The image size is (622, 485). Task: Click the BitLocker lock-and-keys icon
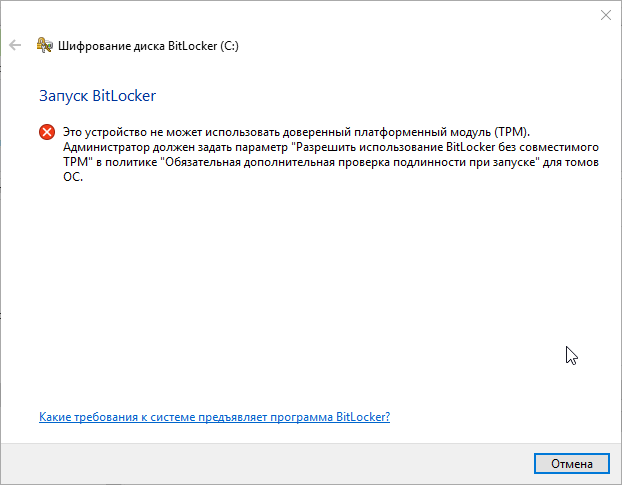tap(44, 45)
